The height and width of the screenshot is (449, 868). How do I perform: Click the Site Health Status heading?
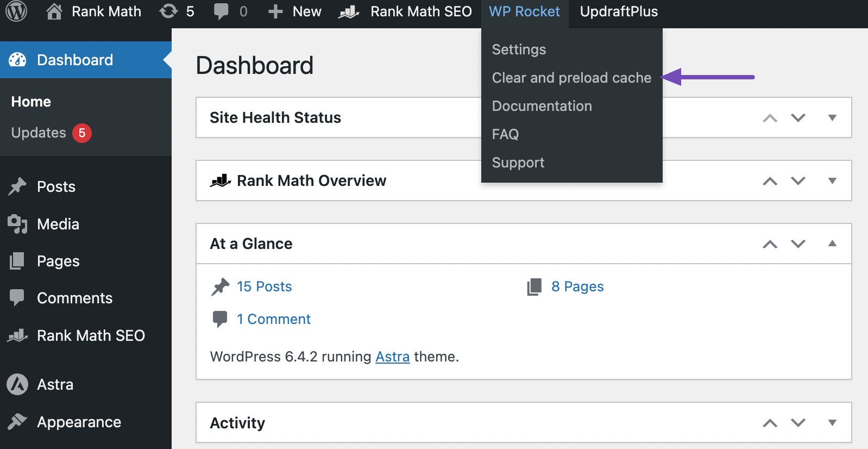click(275, 117)
